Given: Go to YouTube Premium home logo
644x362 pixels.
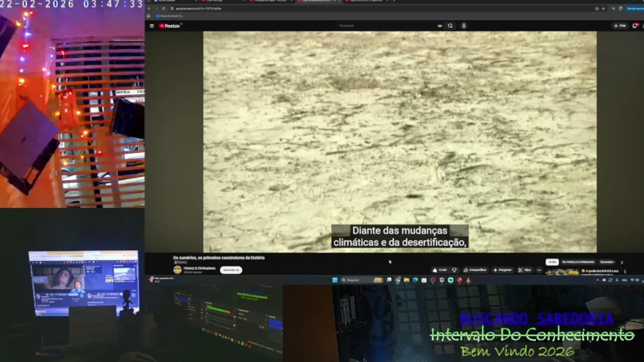Looking at the screenshot, I should point(170,26).
